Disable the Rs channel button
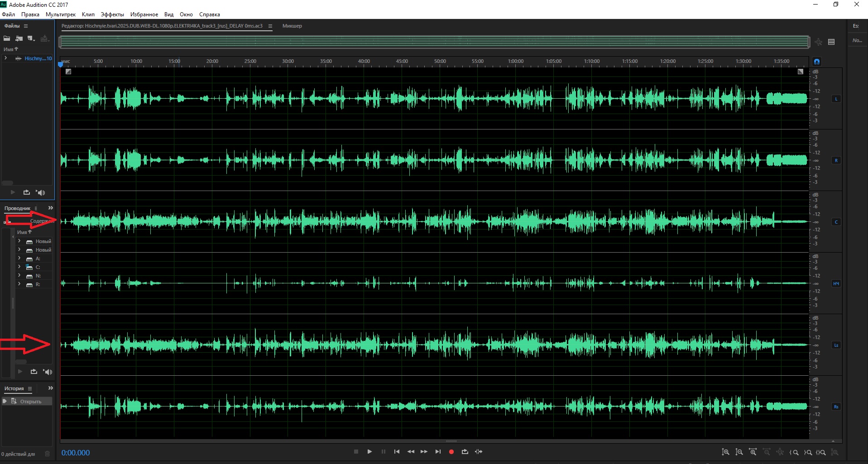Screen dimensions: 868x464 pyautogui.click(x=836, y=407)
